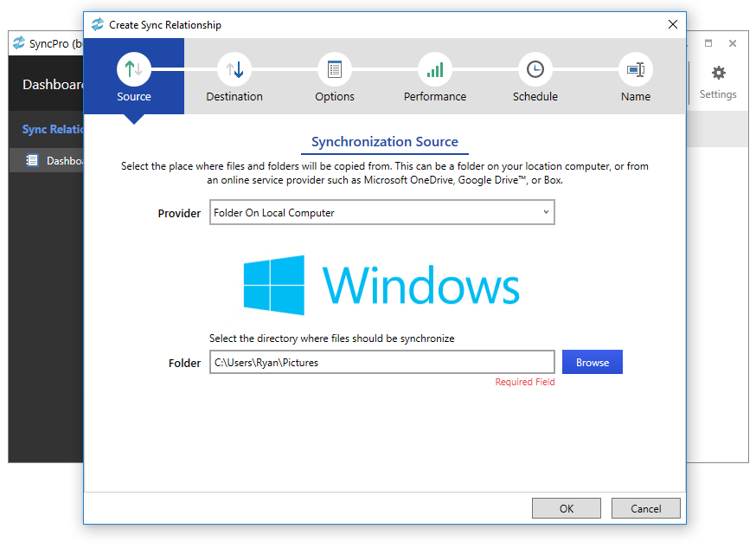The width and height of the screenshot is (756, 548).
Task: Maximize the SyncPro background window
Action: tap(708, 43)
